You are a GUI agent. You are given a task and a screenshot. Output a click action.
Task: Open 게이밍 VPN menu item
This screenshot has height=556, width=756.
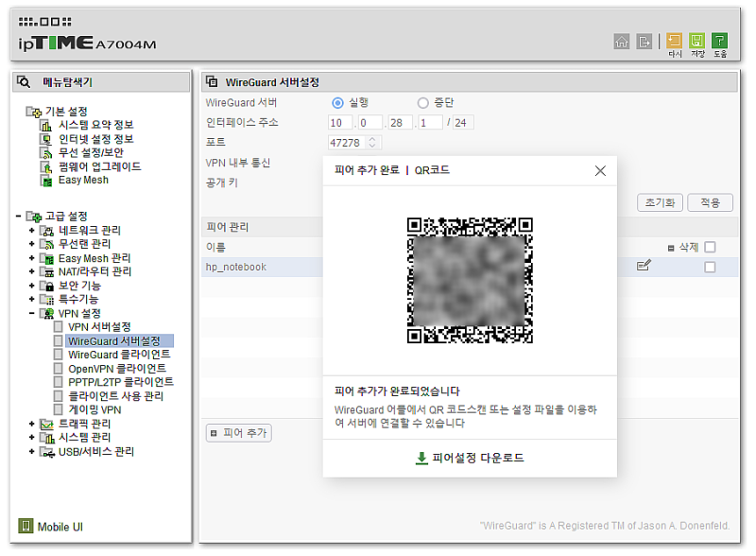tap(94, 410)
